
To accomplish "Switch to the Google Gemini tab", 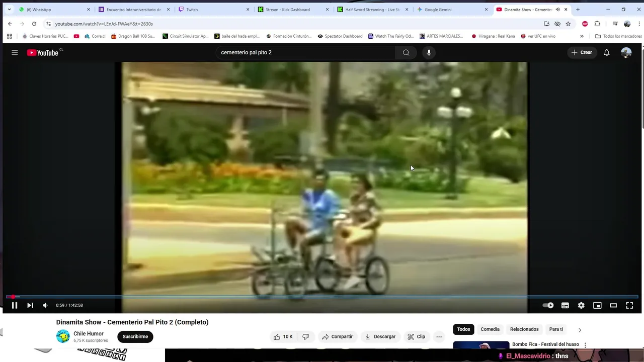I will click(452, 10).
